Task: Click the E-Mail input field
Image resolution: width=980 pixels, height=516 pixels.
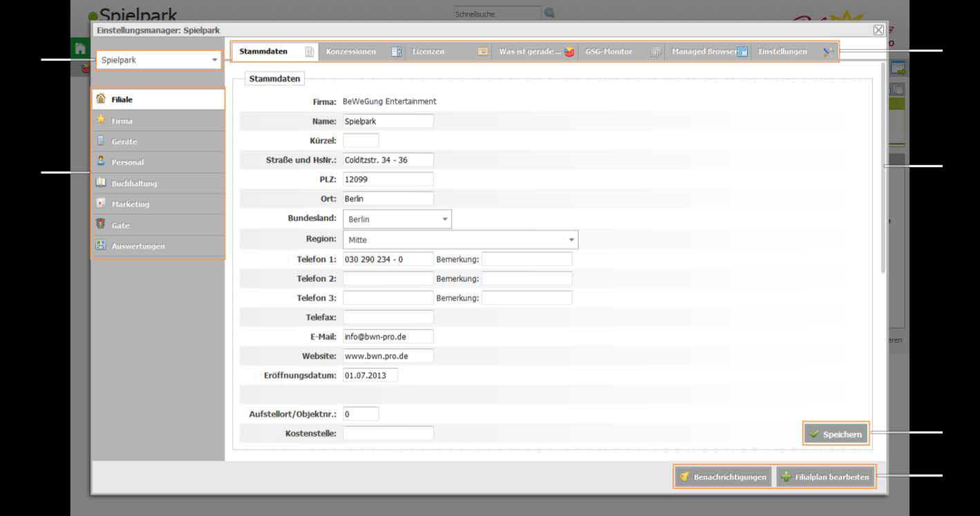Action: click(388, 336)
